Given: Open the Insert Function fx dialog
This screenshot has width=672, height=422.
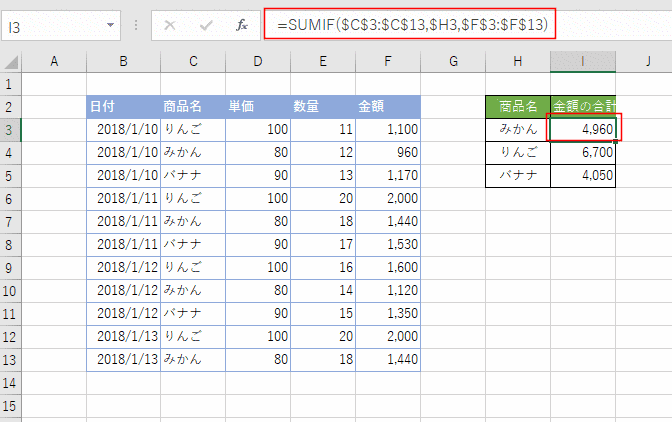Looking at the screenshot, I should click(241, 25).
